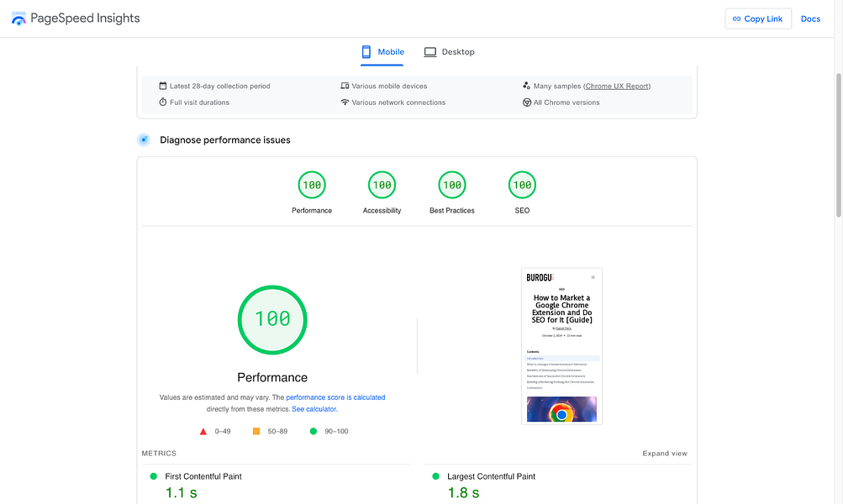Screen dimensions: 843x504
Task: Select the Best Practices 100 score gauge
Action: [x=452, y=185]
